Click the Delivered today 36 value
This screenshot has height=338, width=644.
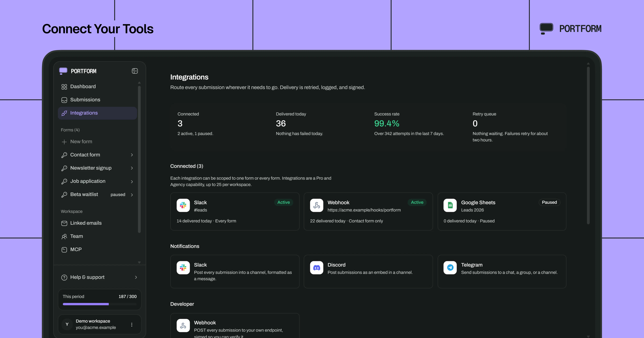(x=281, y=124)
